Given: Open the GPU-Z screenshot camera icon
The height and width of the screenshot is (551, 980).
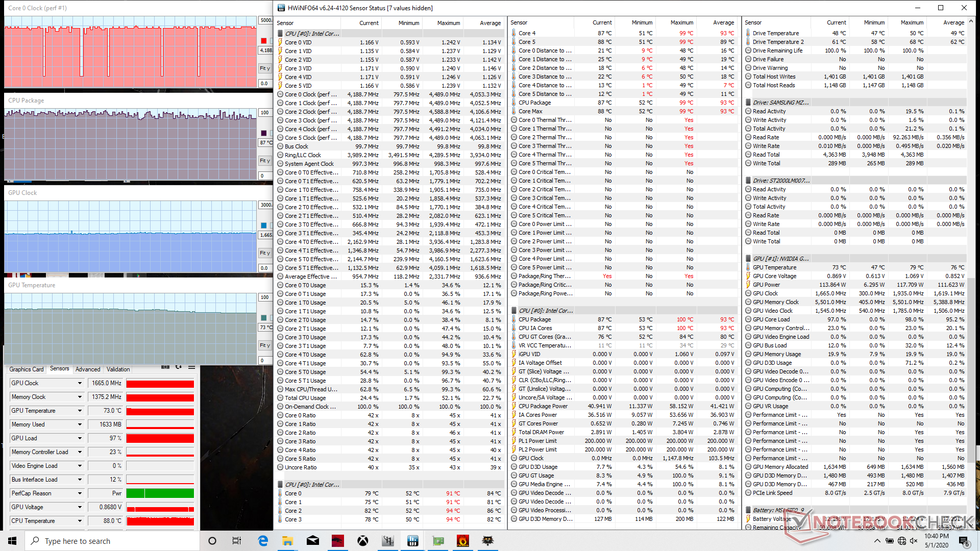Looking at the screenshot, I should point(165,367).
